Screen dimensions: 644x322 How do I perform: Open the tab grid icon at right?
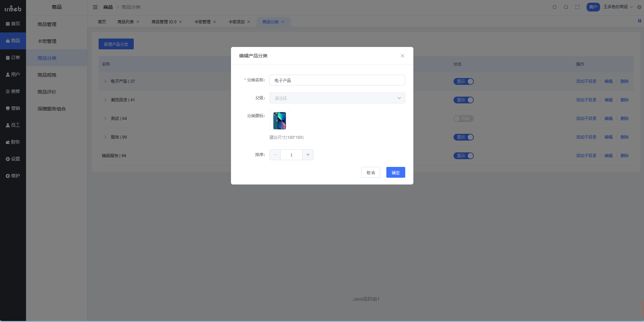coord(639,21)
